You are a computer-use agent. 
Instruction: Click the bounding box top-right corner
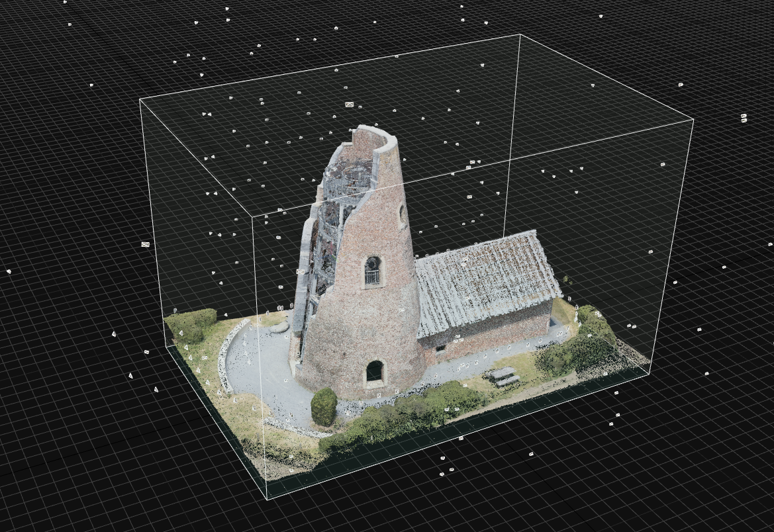click(693, 120)
